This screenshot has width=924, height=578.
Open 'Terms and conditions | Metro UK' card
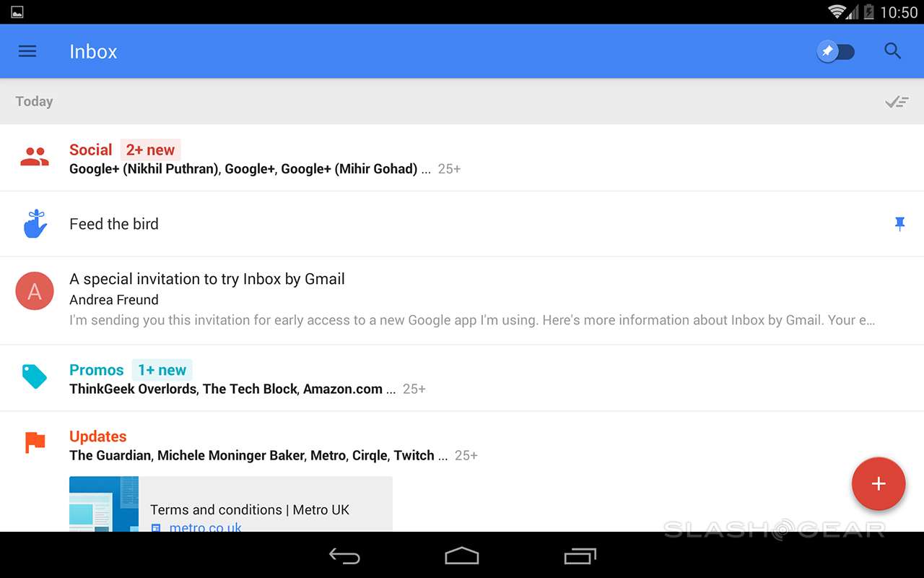231,504
